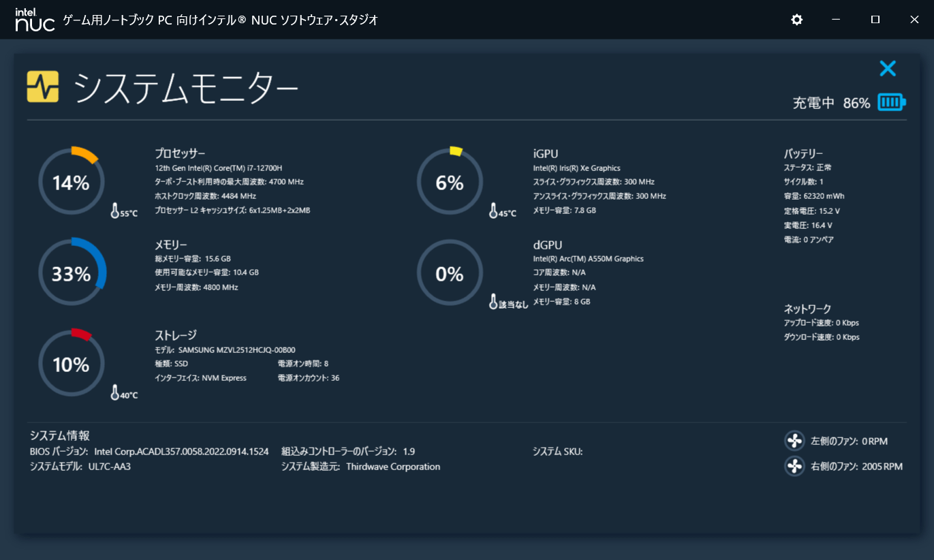
Task: Click the iGPU メモリー容量 7.8 GB line
Action: coord(564,211)
